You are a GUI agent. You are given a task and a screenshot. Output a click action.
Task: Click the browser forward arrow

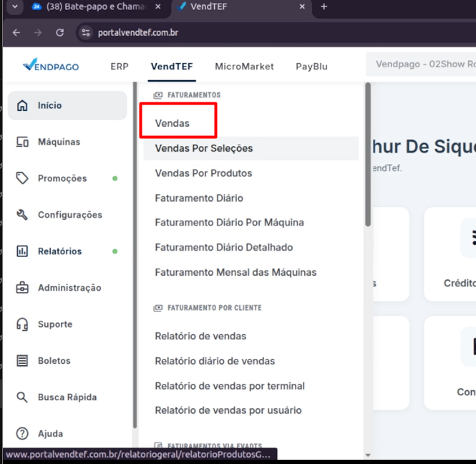[x=38, y=32]
